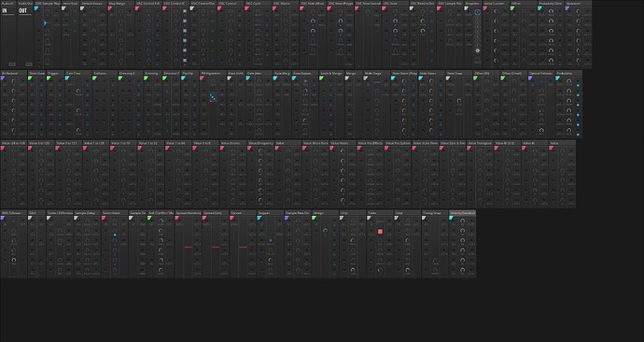Toggle the red square in Tanks module
The image size is (644, 342).
pos(380,232)
